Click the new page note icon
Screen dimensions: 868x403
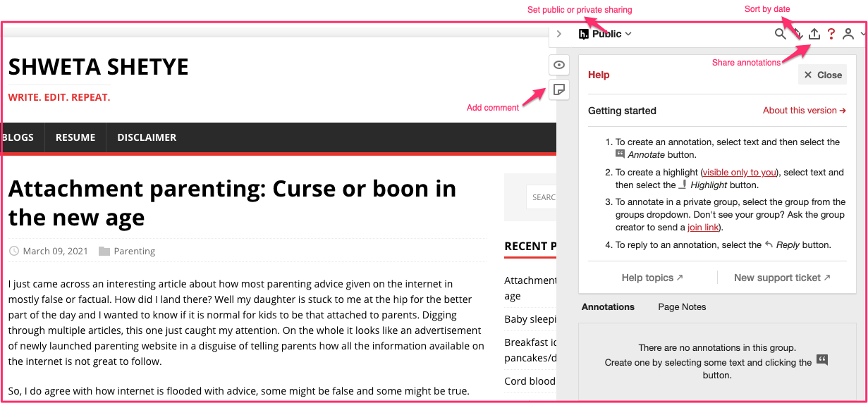[x=559, y=89]
